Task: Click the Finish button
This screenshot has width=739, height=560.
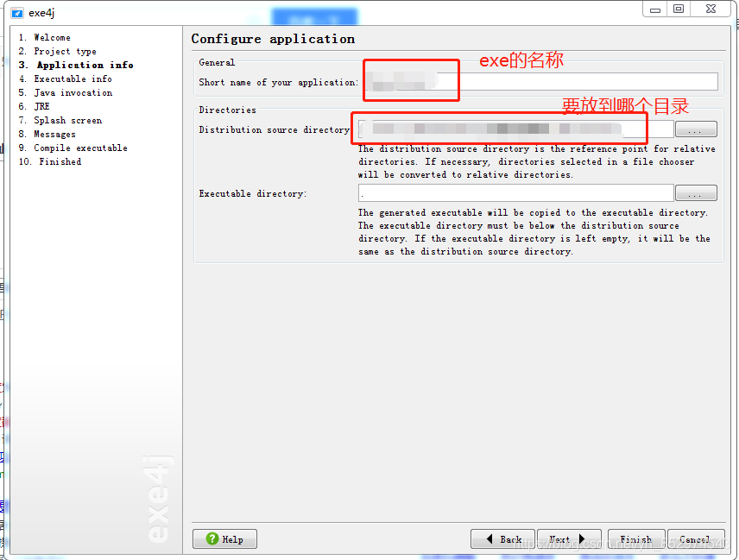Action: click(x=635, y=538)
